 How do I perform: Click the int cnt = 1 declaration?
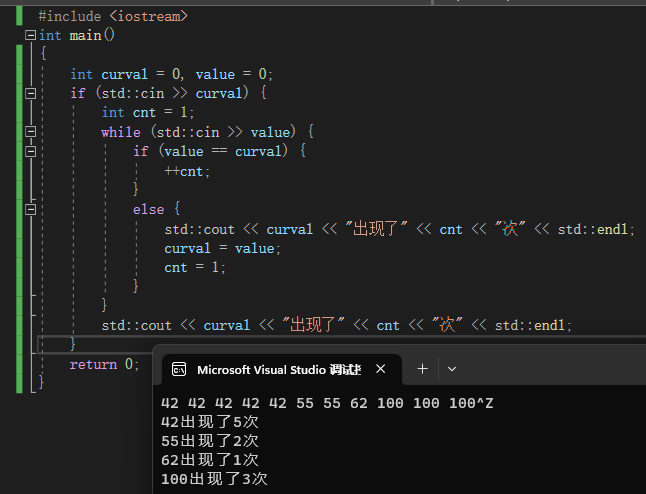pos(148,112)
